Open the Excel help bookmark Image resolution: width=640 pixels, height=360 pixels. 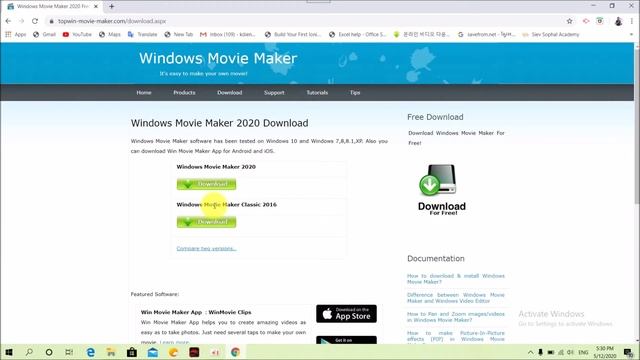358,35
